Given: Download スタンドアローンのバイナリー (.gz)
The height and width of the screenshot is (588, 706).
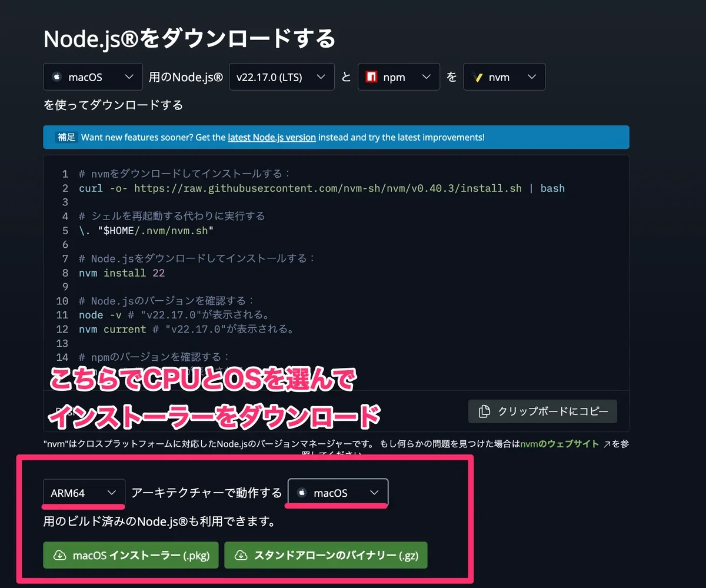Looking at the screenshot, I should (325, 555).
